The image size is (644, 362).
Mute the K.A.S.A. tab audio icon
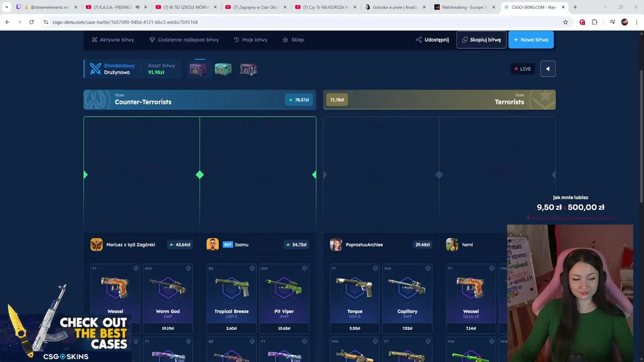(137, 7)
